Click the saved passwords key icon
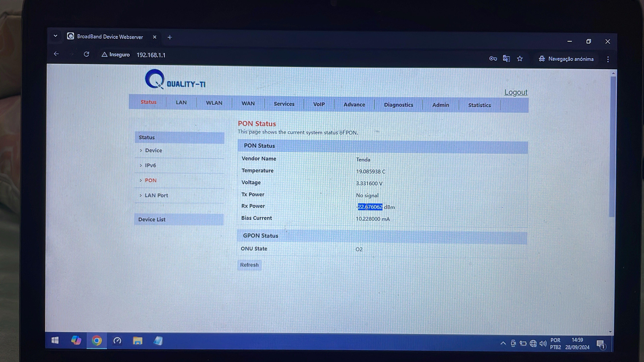This screenshot has height=362, width=644. pos(493,59)
